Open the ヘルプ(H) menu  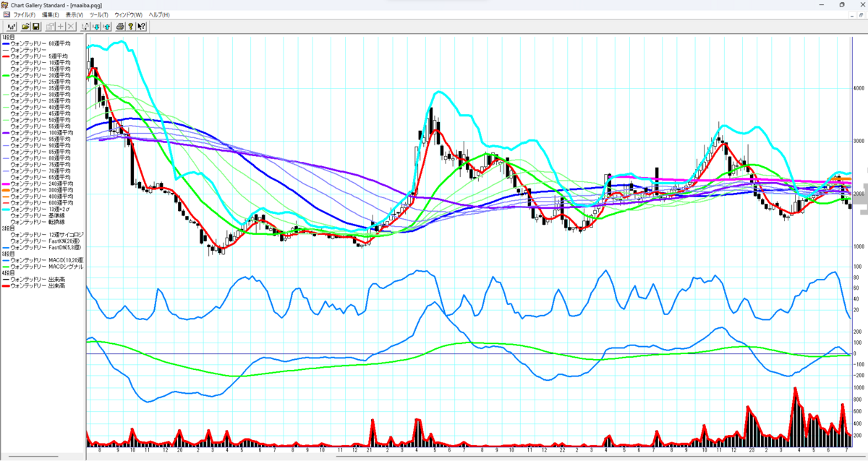pos(159,14)
